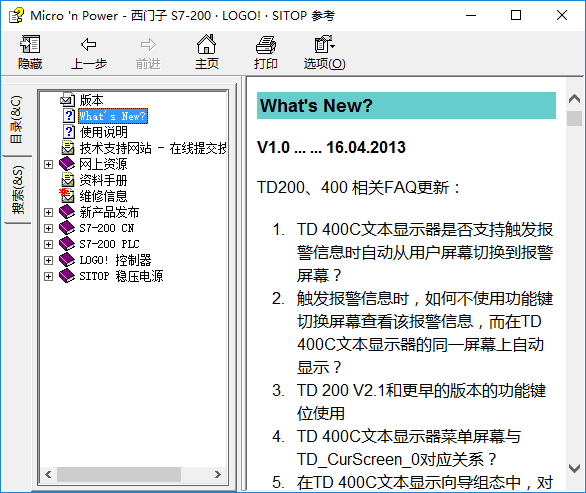Click the mail icon beside 技术支持网站

pos(68,148)
